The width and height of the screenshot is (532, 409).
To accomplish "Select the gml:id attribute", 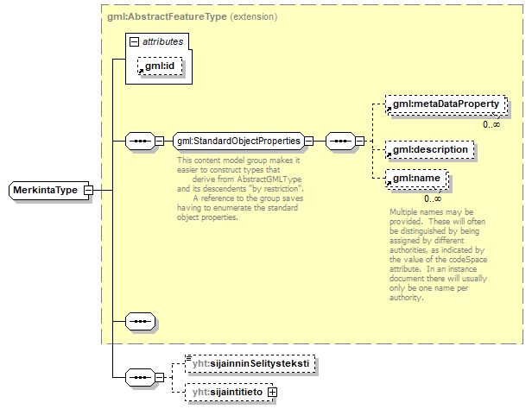I will [160, 66].
